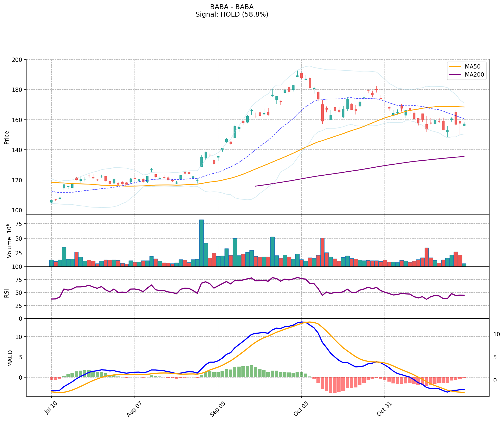
Task: Click the tallest bar in the volume panel
Action: coord(201,243)
